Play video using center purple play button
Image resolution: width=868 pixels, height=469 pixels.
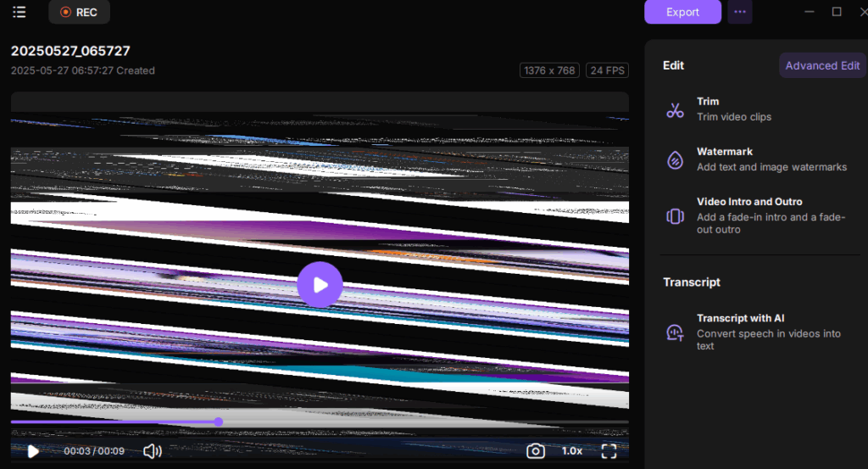(320, 285)
